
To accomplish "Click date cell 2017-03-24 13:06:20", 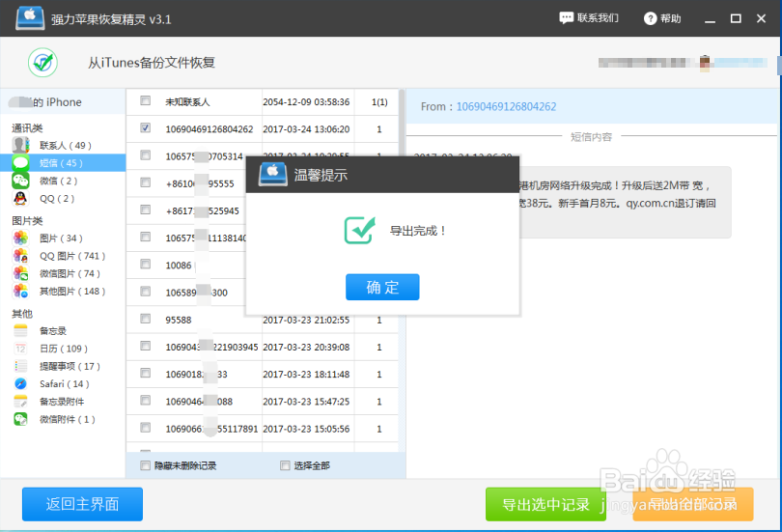I will click(306, 129).
